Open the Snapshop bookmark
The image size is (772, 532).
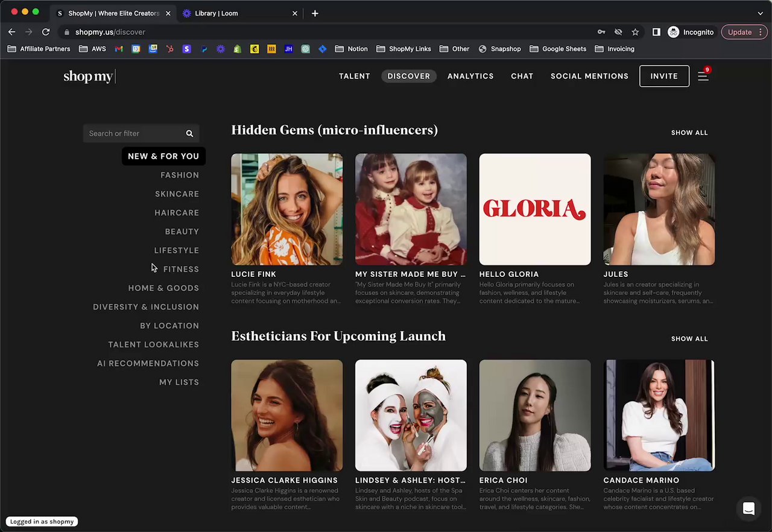click(499, 49)
